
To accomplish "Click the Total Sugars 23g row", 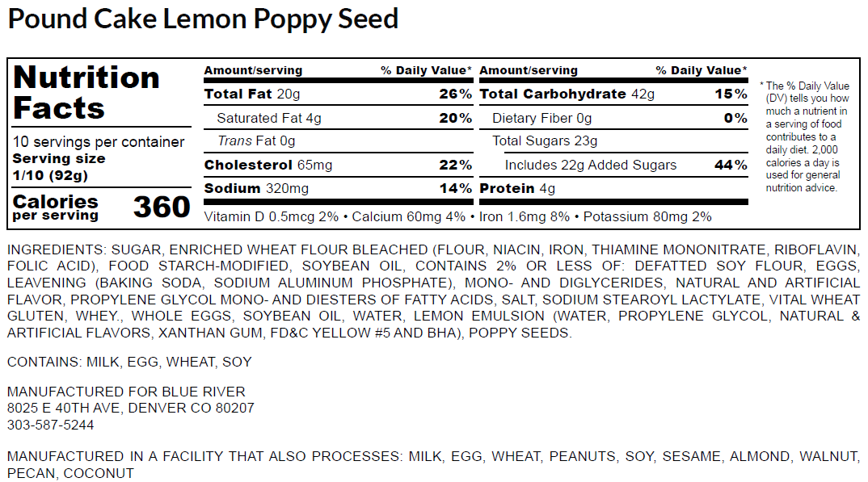I will click(x=545, y=141).
